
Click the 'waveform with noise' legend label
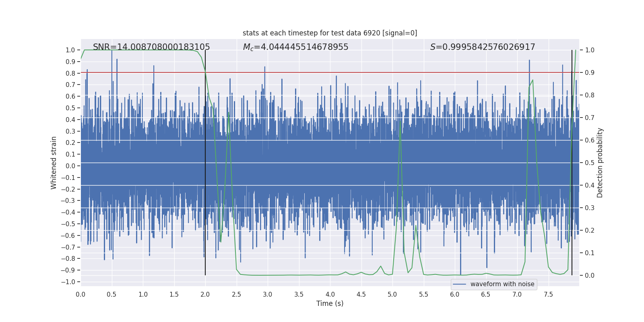point(502,284)
